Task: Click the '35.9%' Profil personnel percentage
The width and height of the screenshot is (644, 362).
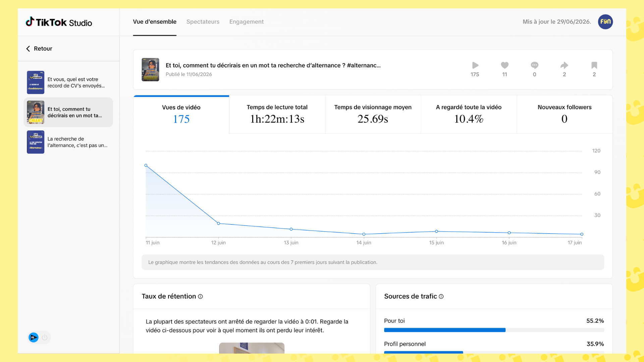Action: pyautogui.click(x=595, y=344)
